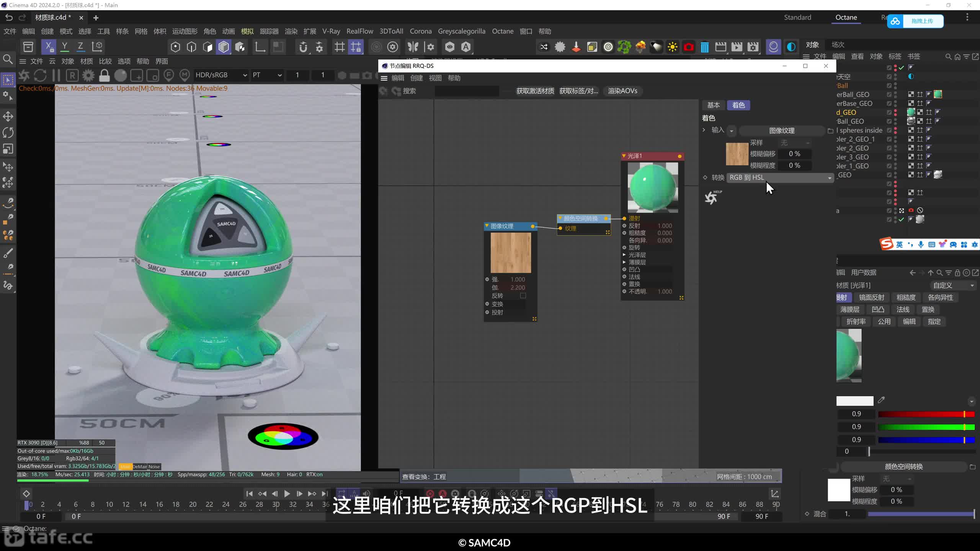Image resolution: width=980 pixels, height=551 pixels.
Task: Select the Scale tool in left toolbar
Action: [8, 148]
